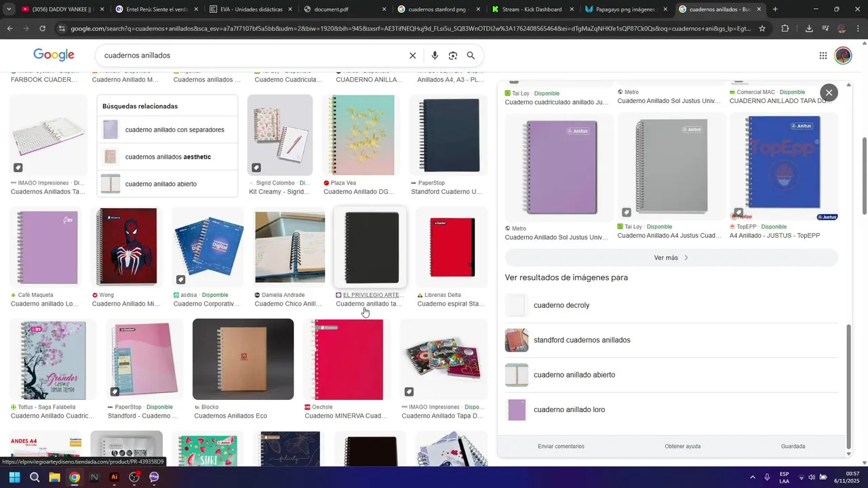Image resolution: width=868 pixels, height=488 pixels.
Task: Open Kit Creamy Sigrid Colombo thumbnail
Action: (280, 135)
